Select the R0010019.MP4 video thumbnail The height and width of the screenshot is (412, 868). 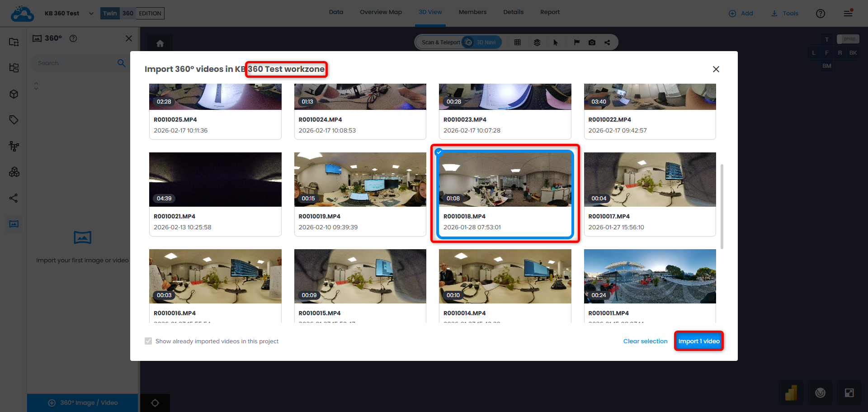(x=360, y=180)
